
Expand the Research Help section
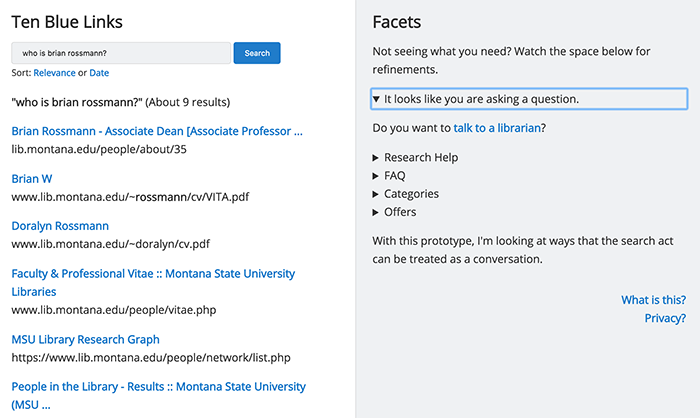420,158
